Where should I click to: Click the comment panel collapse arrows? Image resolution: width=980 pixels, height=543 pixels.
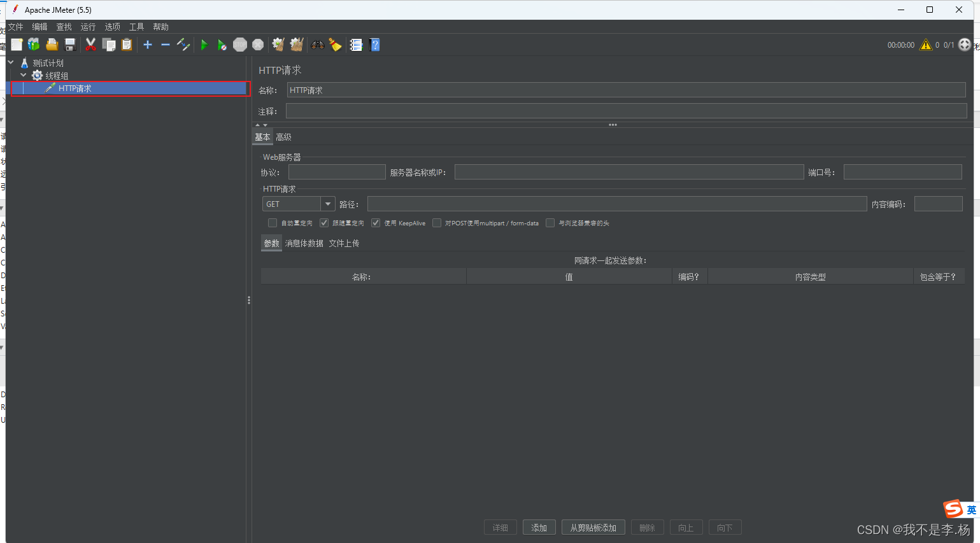coord(261,125)
